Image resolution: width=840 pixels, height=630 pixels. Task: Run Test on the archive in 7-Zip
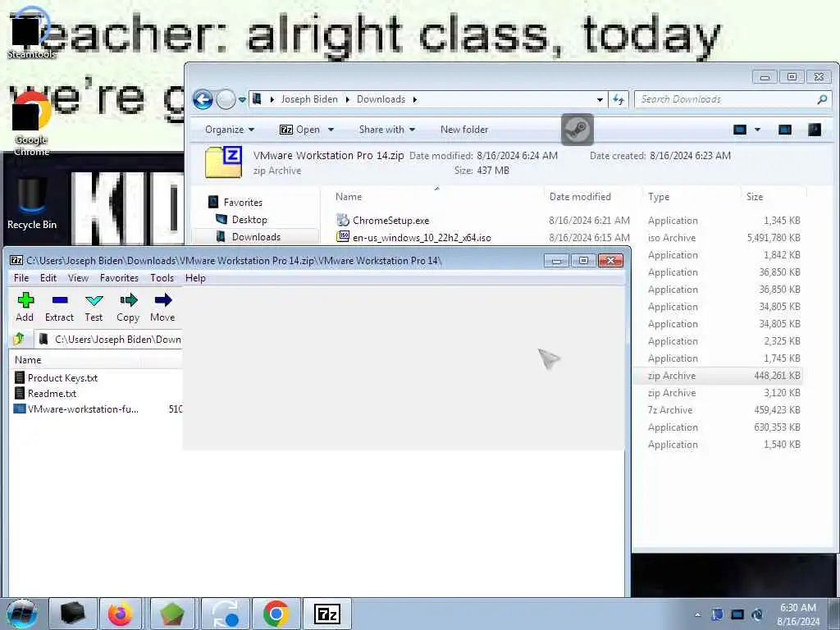click(94, 307)
